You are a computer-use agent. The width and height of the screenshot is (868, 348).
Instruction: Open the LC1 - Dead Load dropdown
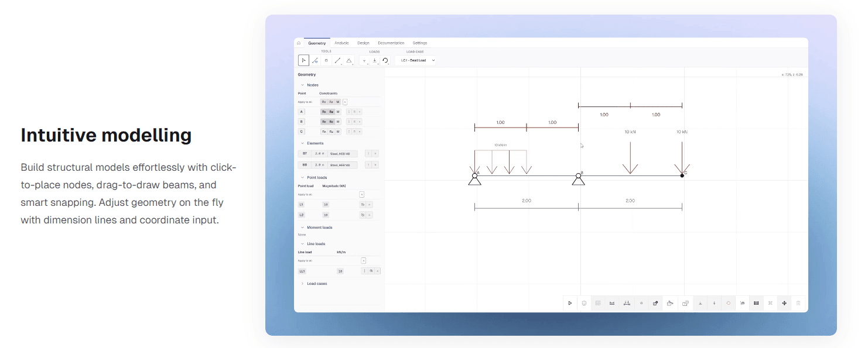pyautogui.click(x=416, y=60)
